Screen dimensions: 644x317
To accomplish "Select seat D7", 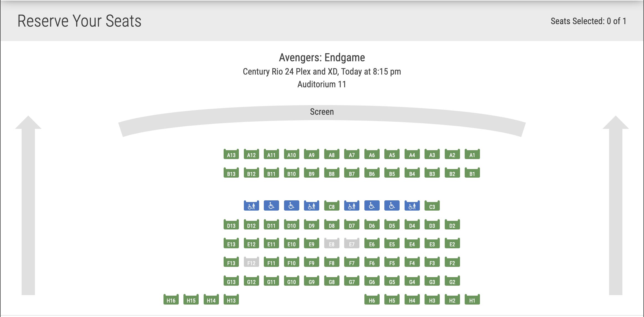I will pos(352,225).
